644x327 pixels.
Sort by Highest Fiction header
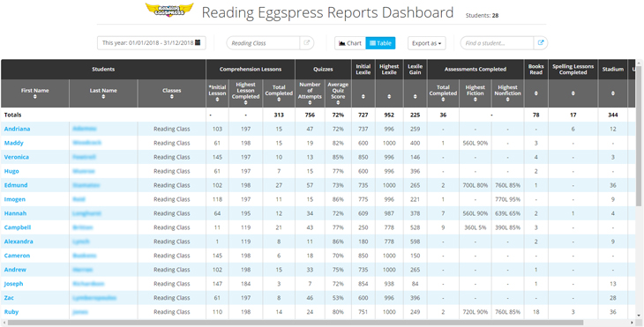tap(476, 93)
